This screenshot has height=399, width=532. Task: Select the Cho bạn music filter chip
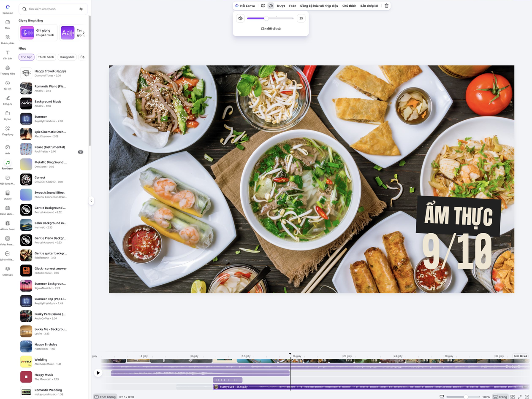(26, 57)
